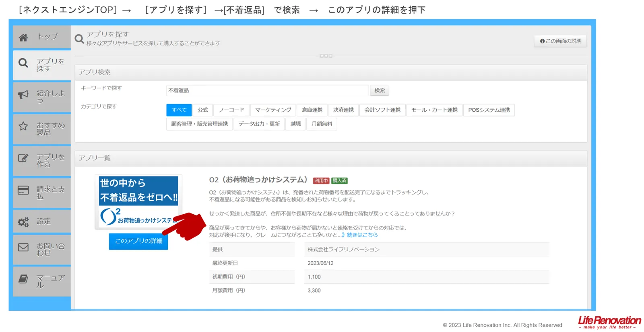
Task: Open the 設定 sidebar menu label
Action: coord(44,221)
